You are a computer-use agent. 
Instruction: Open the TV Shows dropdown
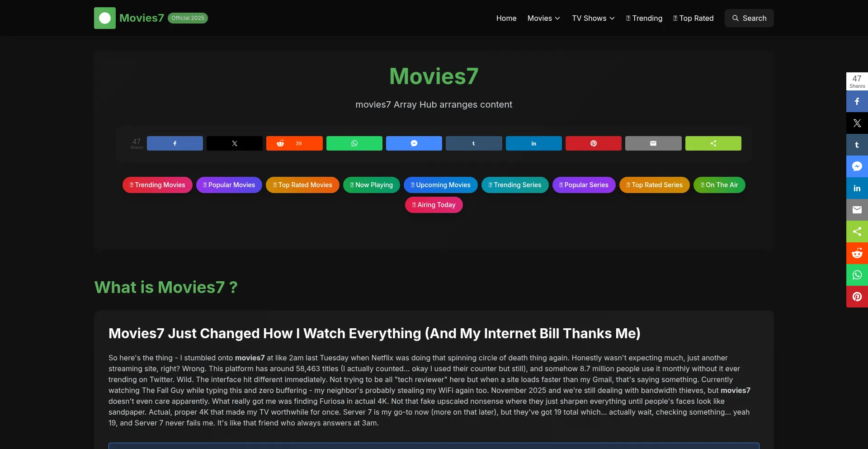click(x=593, y=18)
